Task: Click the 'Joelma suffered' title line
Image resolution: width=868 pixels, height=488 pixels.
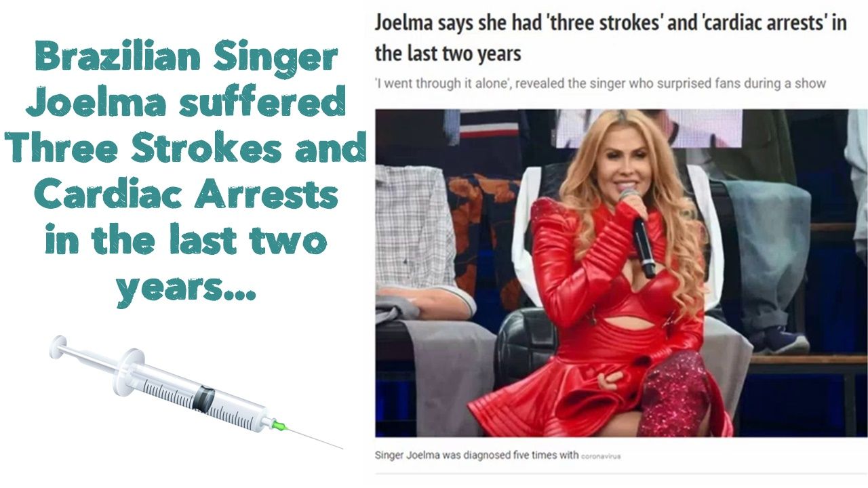Action: pos(190,104)
